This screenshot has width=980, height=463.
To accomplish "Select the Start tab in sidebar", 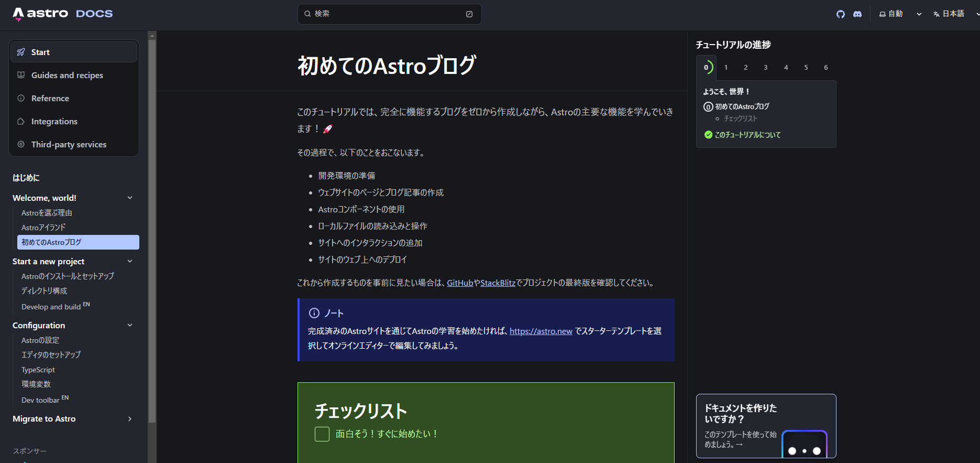I will click(74, 52).
